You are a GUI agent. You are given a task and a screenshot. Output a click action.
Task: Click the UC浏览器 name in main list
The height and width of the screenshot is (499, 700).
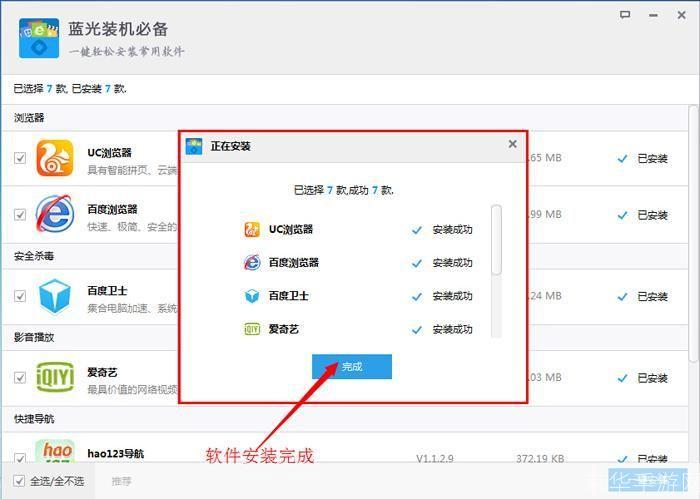click(109, 153)
